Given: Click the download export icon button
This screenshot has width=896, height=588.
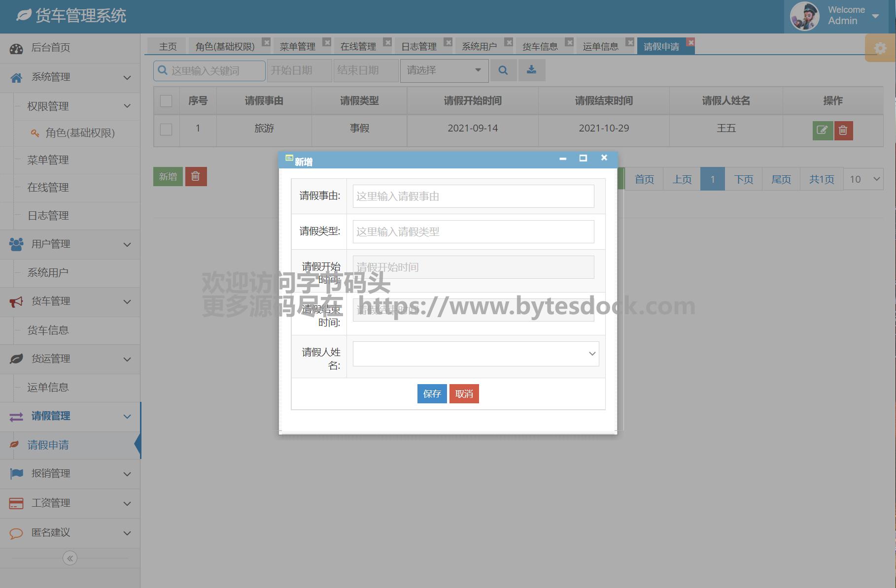Looking at the screenshot, I should pyautogui.click(x=531, y=70).
